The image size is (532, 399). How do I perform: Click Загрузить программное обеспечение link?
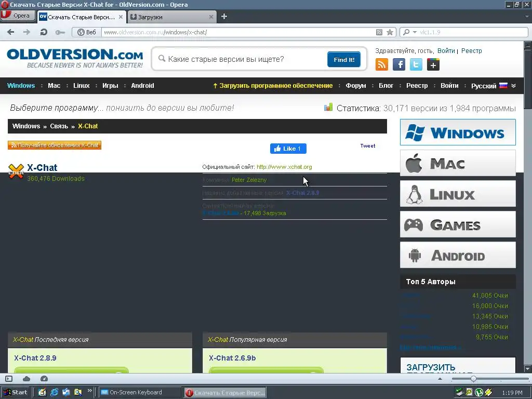coord(273,86)
